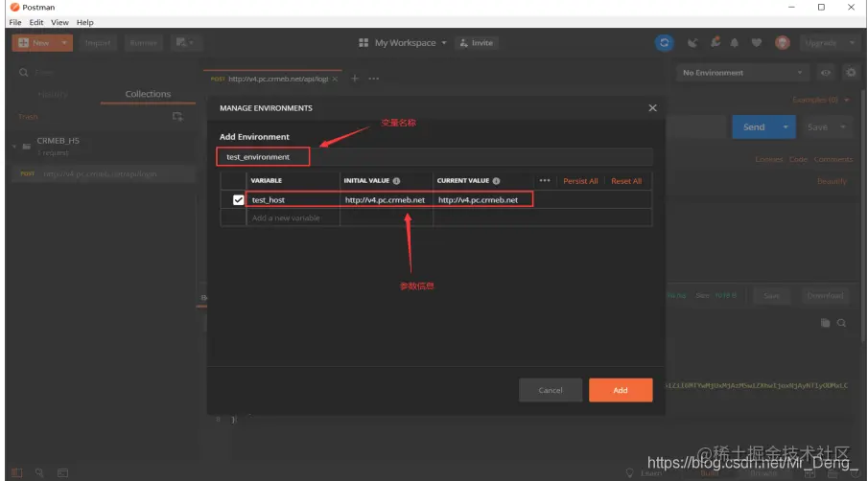Expand the Save dropdown arrow

click(842, 127)
